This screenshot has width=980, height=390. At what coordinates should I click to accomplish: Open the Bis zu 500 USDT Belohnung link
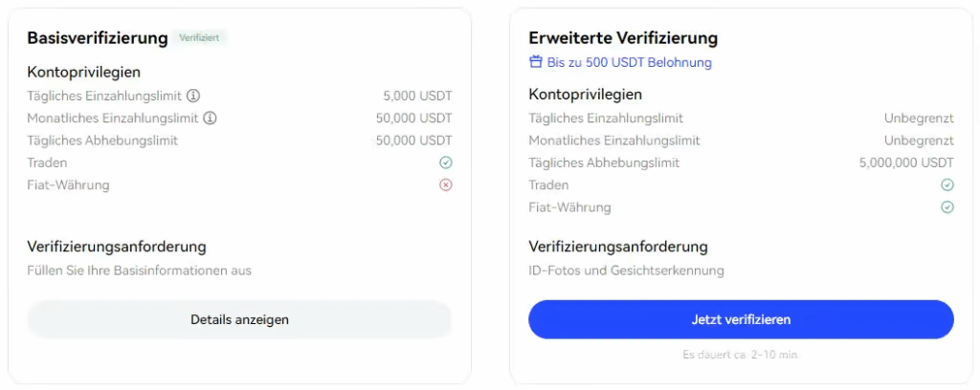coord(629,62)
